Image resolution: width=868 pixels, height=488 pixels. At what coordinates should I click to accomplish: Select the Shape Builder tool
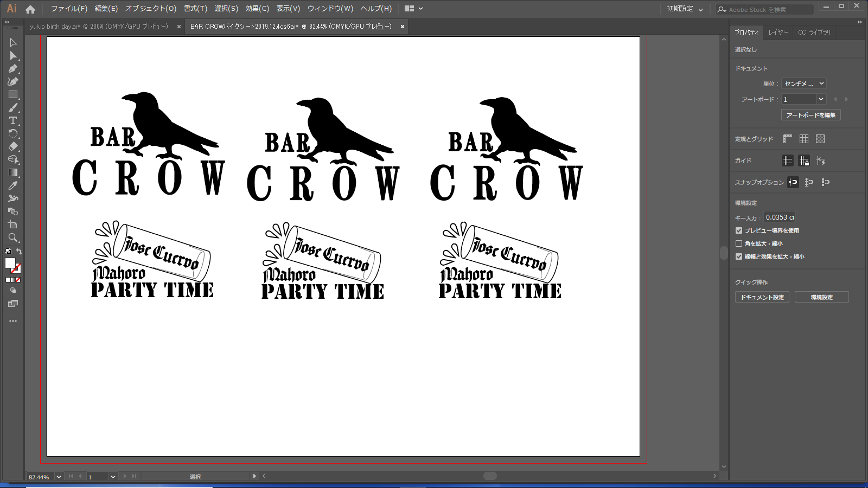click(x=13, y=160)
